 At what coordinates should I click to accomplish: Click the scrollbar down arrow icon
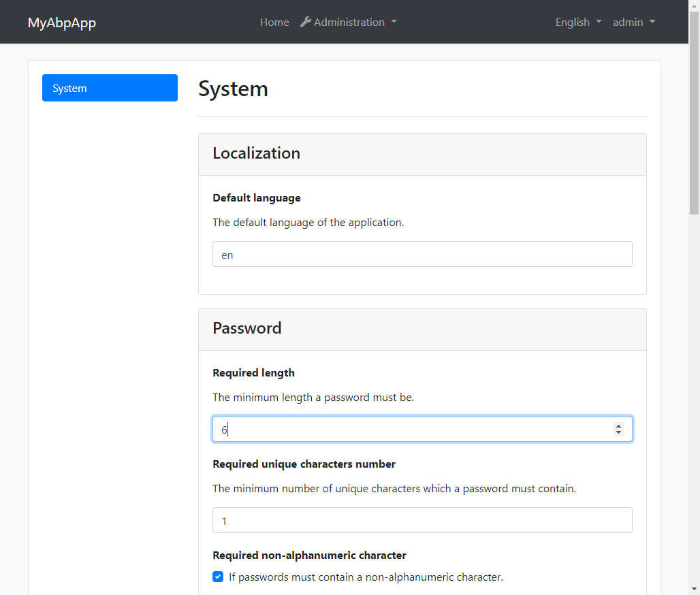pos(695,590)
